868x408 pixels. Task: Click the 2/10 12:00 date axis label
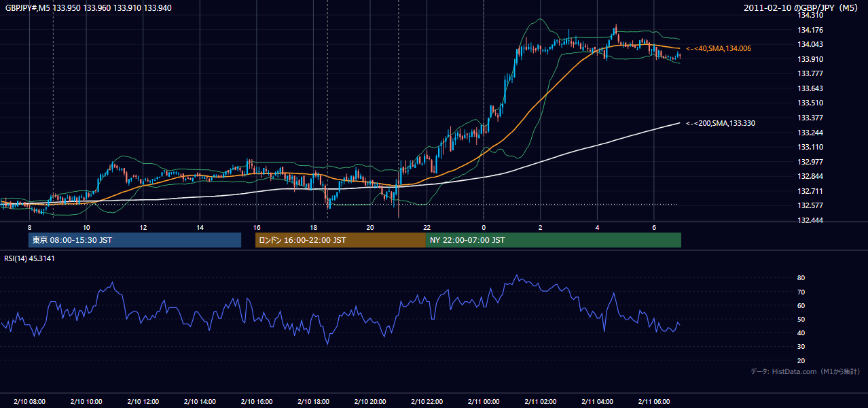(143, 402)
